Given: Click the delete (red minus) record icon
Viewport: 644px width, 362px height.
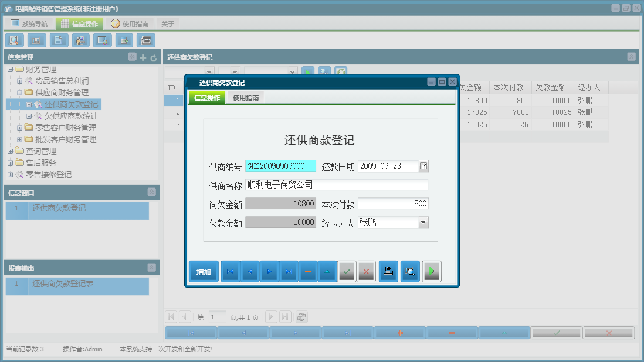Looking at the screenshot, I should coord(307,271).
